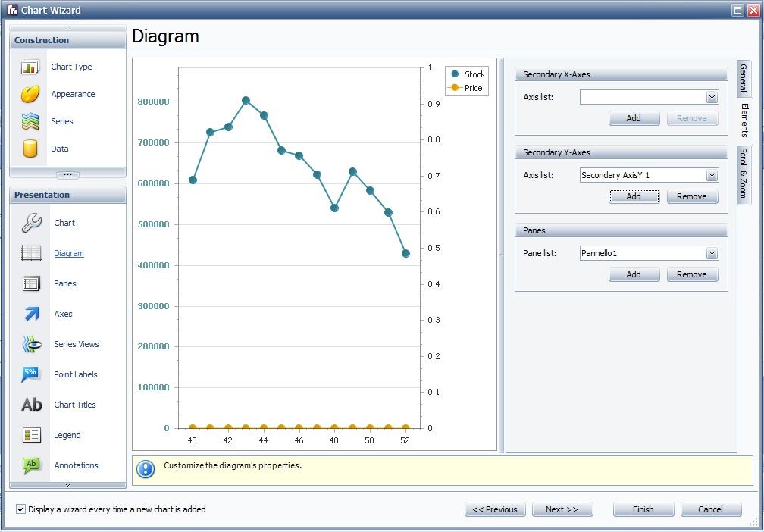
Task: Open the Chart Type page icon
Action: point(30,67)
